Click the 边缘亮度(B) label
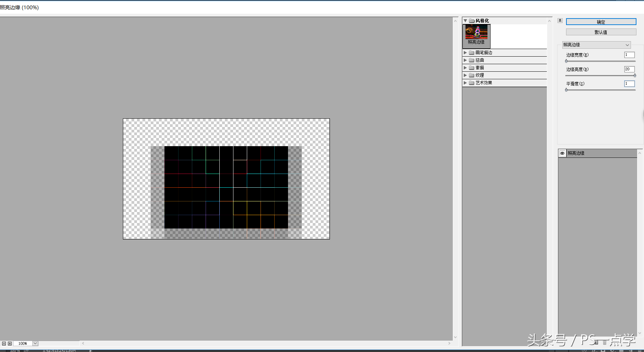This screenshot has width=644, height=352. pyautogui.click(x=577, y=69)
